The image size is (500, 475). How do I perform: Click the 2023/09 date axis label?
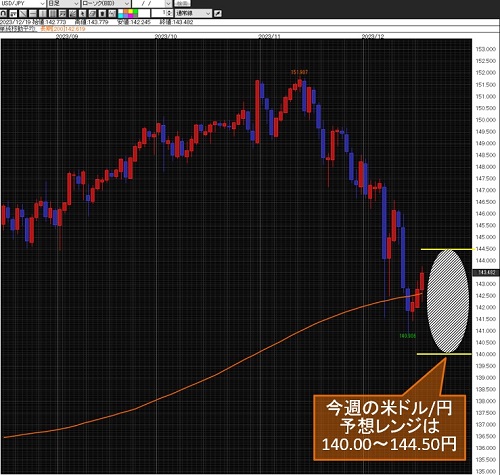click(67, 36)
